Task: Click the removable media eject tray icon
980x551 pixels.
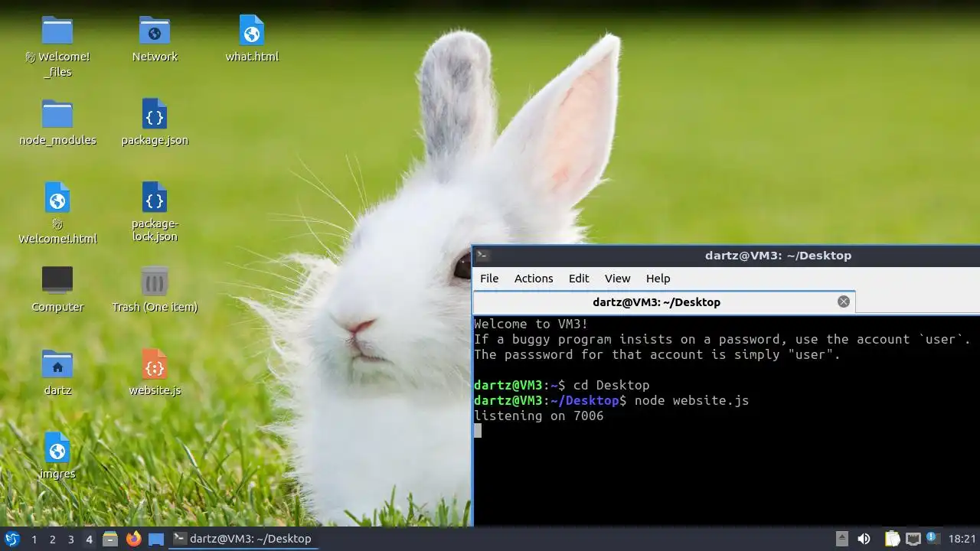Action: point(841,539)
